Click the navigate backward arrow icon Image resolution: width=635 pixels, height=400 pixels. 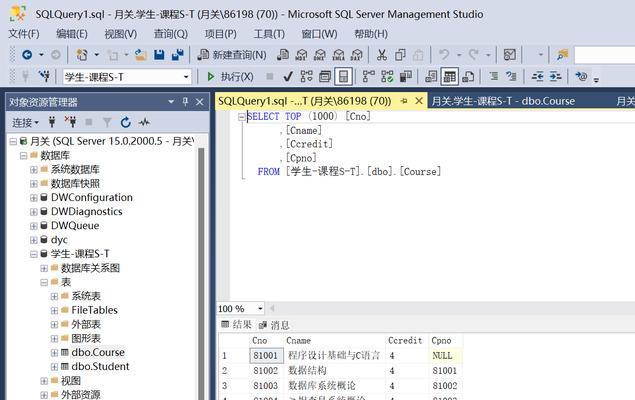27,54
